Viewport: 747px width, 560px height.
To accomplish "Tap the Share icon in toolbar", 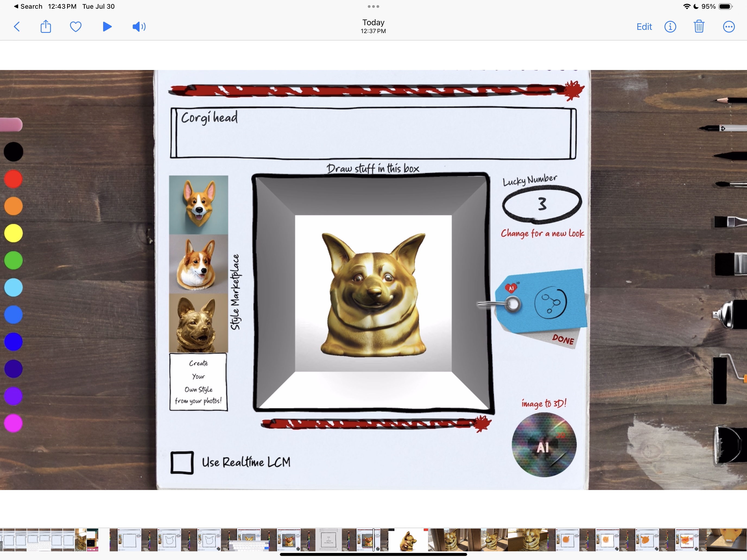I will click(46, 27).
